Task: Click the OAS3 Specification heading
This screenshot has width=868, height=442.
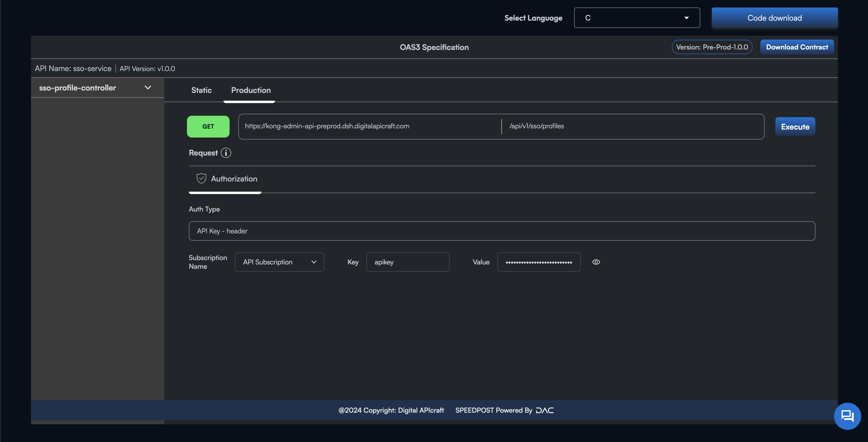Action: (x=434, y=47)
